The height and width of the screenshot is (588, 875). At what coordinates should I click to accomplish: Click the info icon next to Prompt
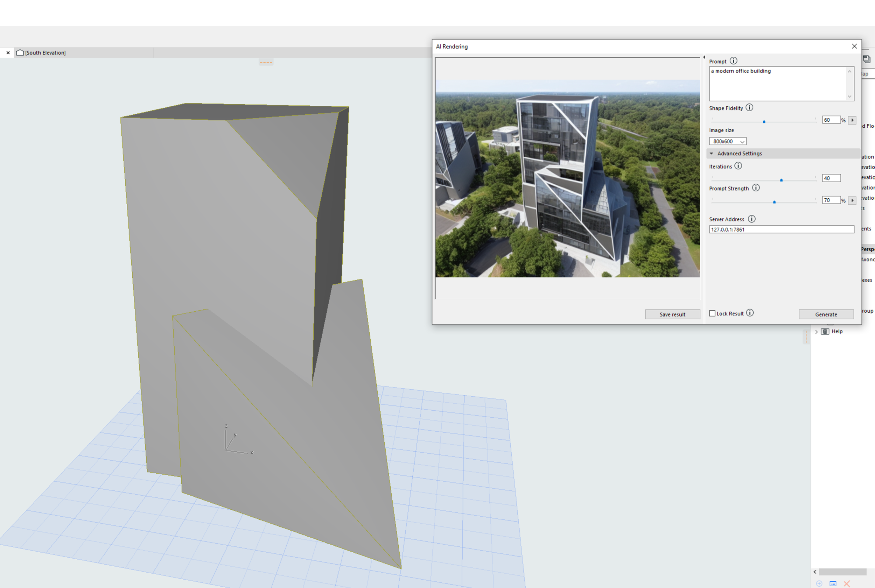point(733,61)
